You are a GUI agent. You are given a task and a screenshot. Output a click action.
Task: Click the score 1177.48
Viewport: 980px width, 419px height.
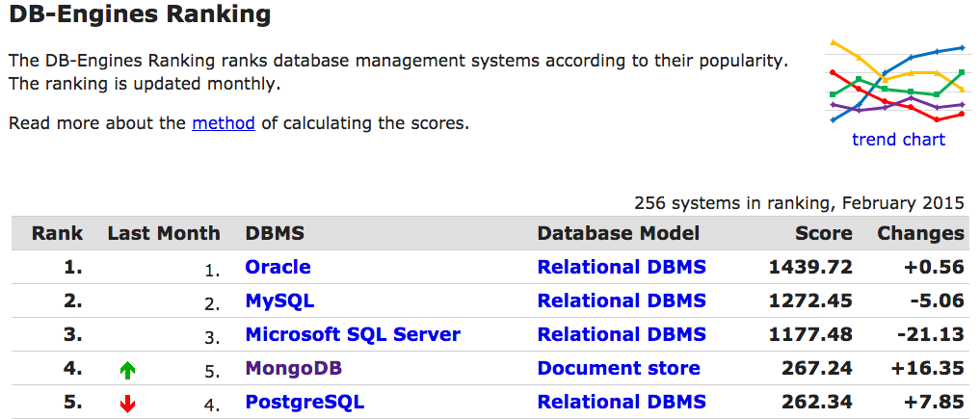click(810, 334)
